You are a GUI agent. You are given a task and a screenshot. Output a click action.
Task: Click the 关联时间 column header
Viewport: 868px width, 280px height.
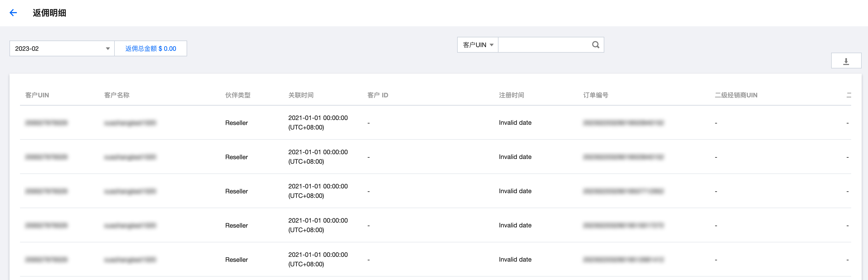(301, 95)
